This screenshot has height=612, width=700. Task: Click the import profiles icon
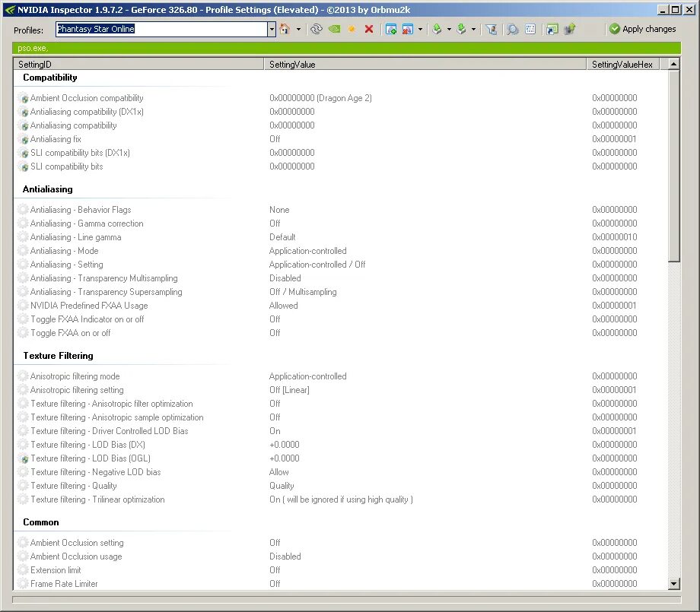(462, 30)
